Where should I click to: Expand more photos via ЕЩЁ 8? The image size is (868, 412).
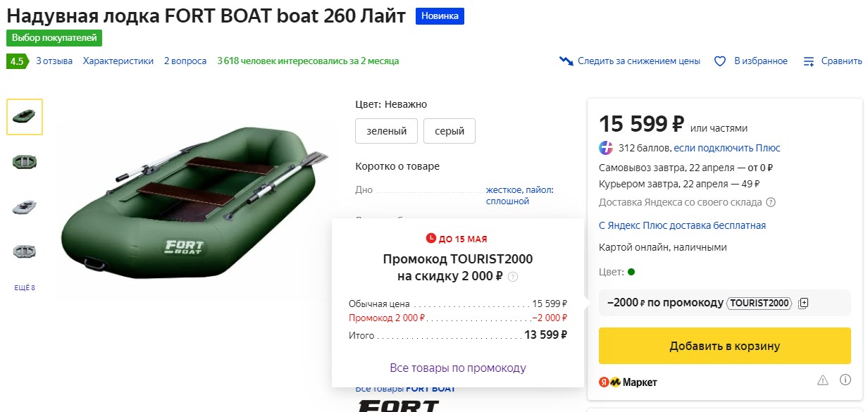[x=25, y=287]
